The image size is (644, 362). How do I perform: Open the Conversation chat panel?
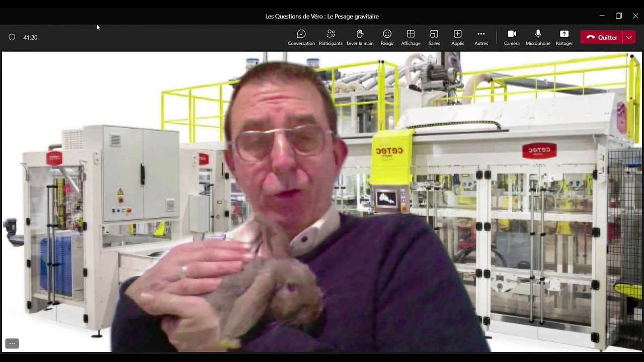click(301, 37)
